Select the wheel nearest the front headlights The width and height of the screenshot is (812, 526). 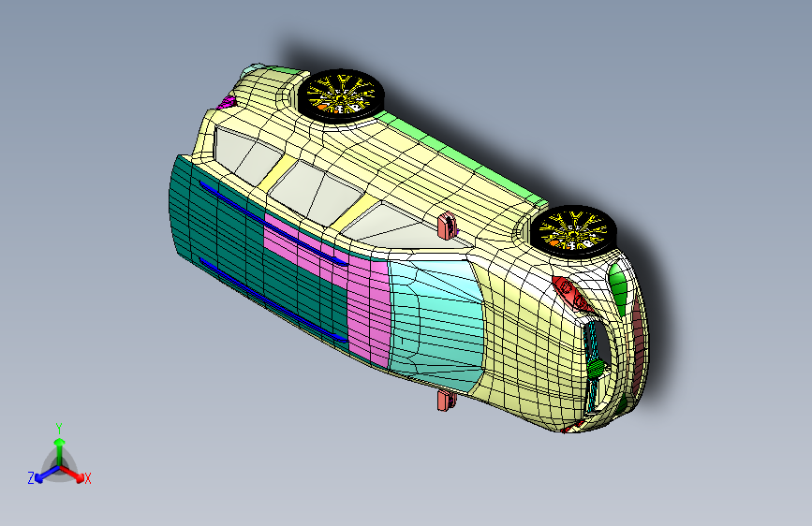pyautogui.click(x=573, y=231)
